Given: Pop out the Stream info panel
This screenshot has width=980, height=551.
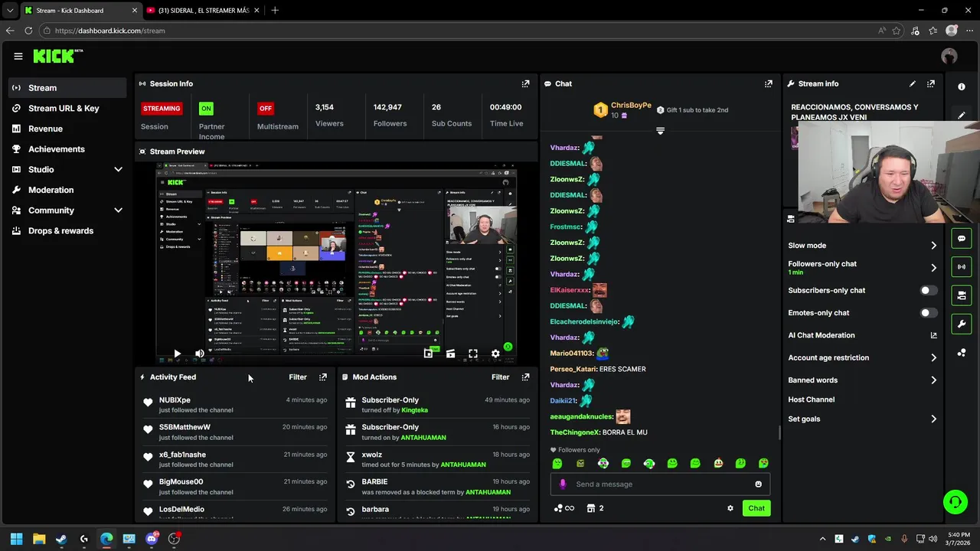Looking at the screenshot, I should point(931,83).
